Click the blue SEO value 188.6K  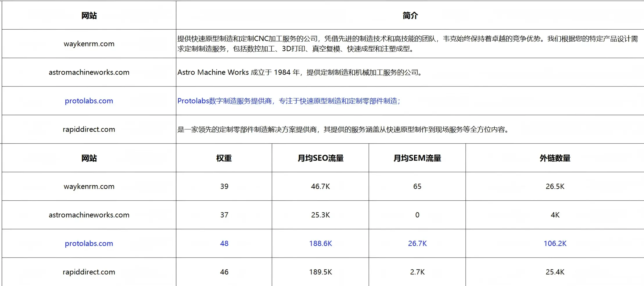tap(320, 243)
